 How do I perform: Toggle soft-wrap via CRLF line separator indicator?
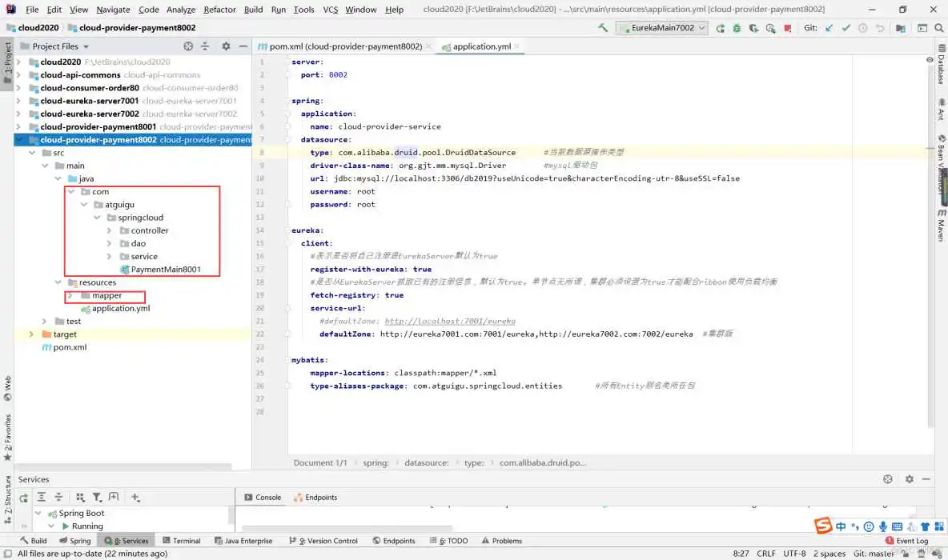click(765, 553)
